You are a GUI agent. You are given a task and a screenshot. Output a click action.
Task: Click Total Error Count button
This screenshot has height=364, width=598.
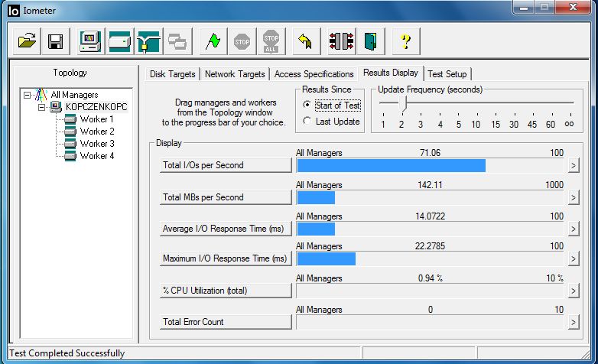coord(226,322)
